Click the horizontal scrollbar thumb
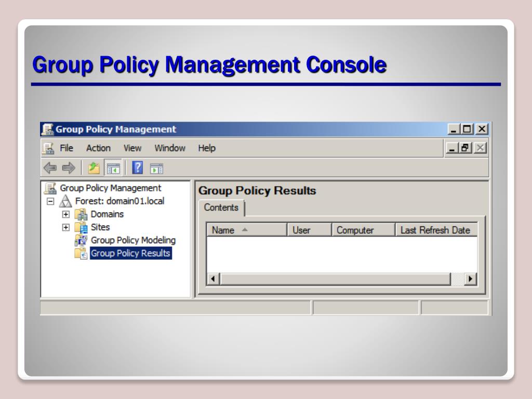The image size is (532, 399). tap(336, 279)
